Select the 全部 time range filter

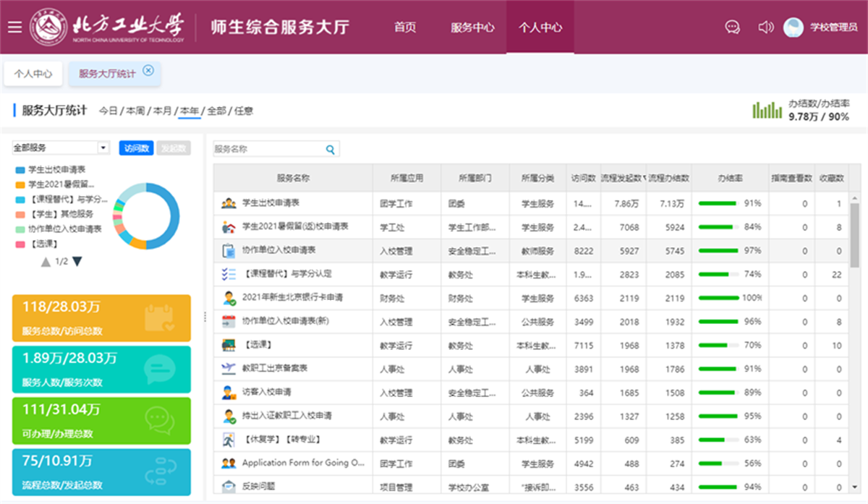(217, 111)
